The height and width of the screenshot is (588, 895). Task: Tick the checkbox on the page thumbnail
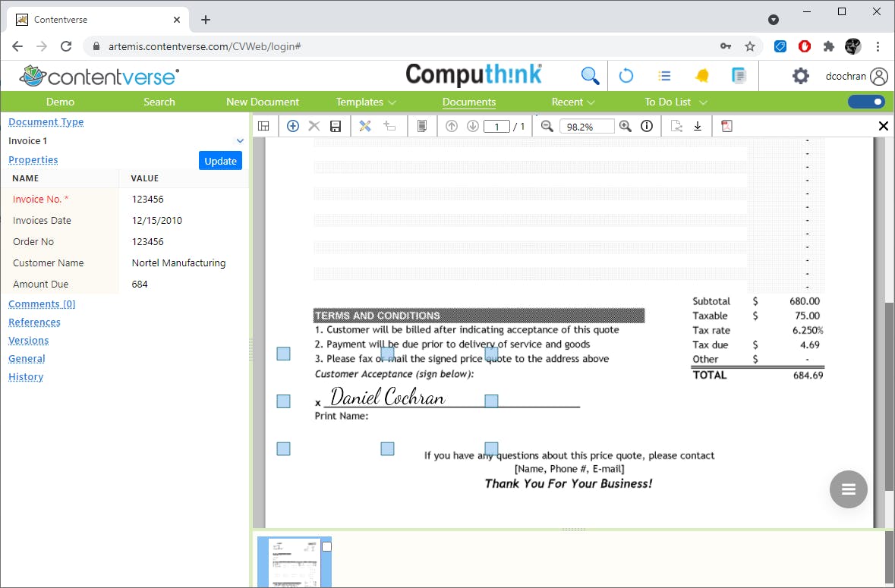point(326,546)
